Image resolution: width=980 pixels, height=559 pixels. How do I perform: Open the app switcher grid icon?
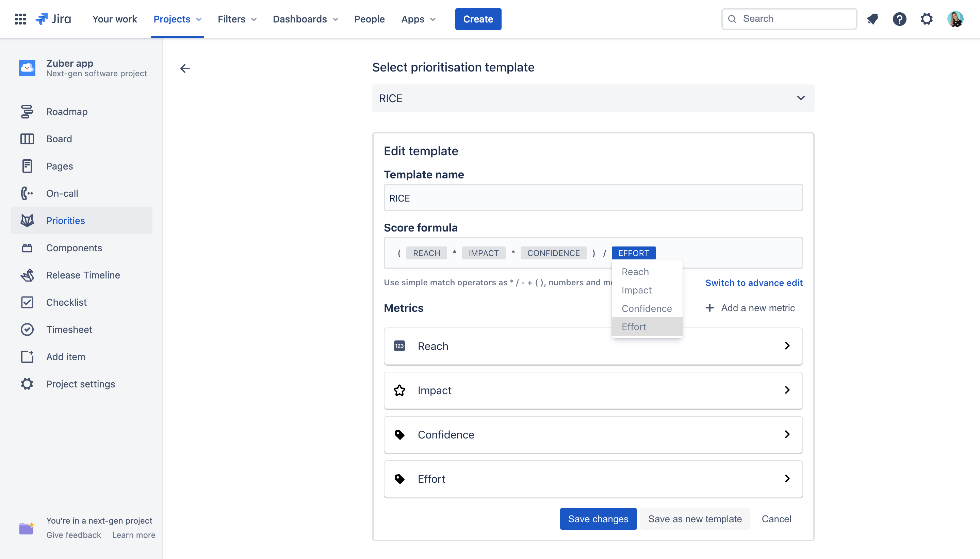(20, 19)
